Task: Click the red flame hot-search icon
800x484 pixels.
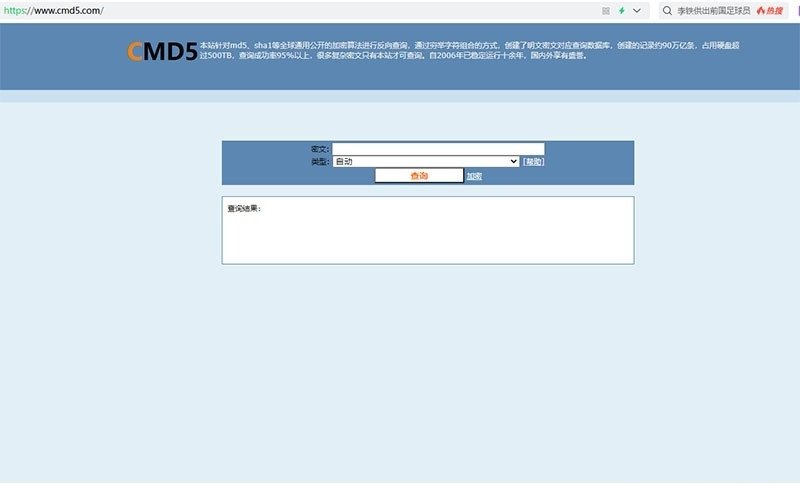Action: 761,11
